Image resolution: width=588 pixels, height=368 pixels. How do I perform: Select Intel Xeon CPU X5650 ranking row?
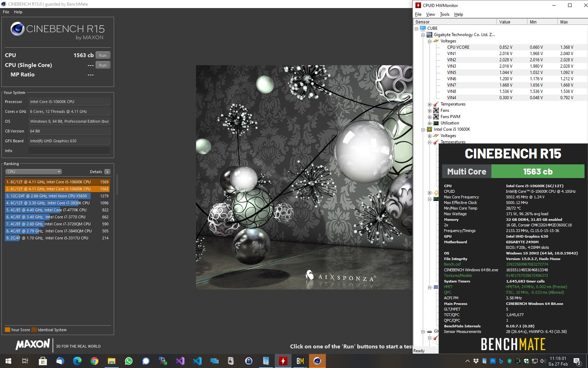57,196
